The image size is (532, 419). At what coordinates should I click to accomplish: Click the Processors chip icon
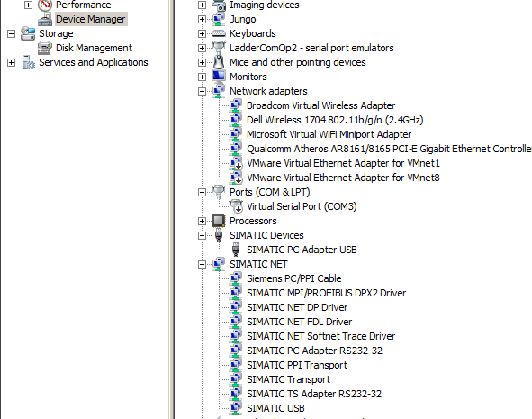coord(219,221)
